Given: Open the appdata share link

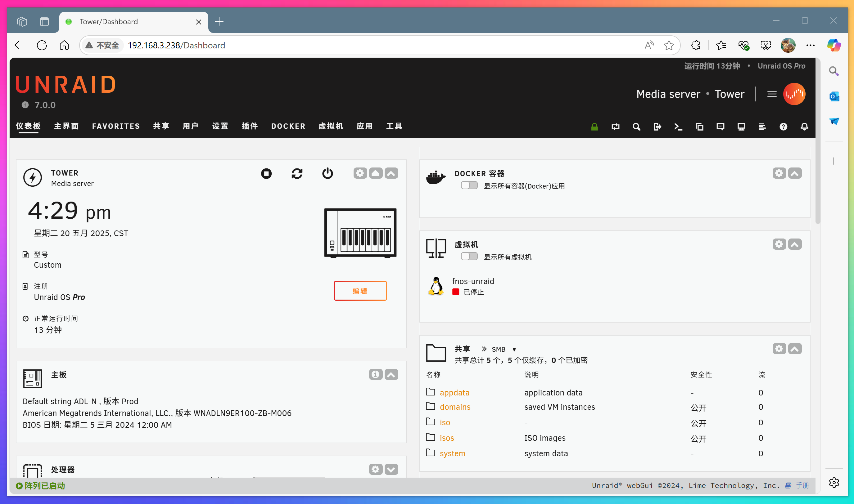Looking at the screenshot, I should point(455,392).
